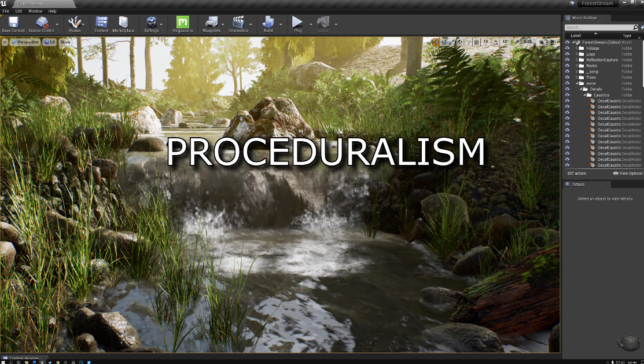Expand the Rocks folder
The image size is (644, 364).
pyautogui.click(x=577, y=66)
